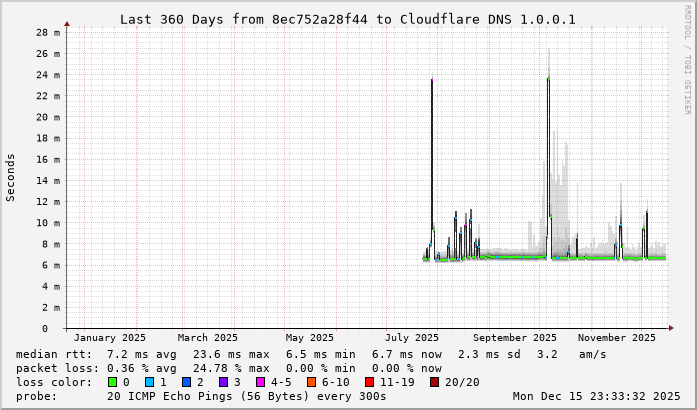697x410 pixels.
Task: Select the January 2025 x-axis label
Action: (110, 338)
